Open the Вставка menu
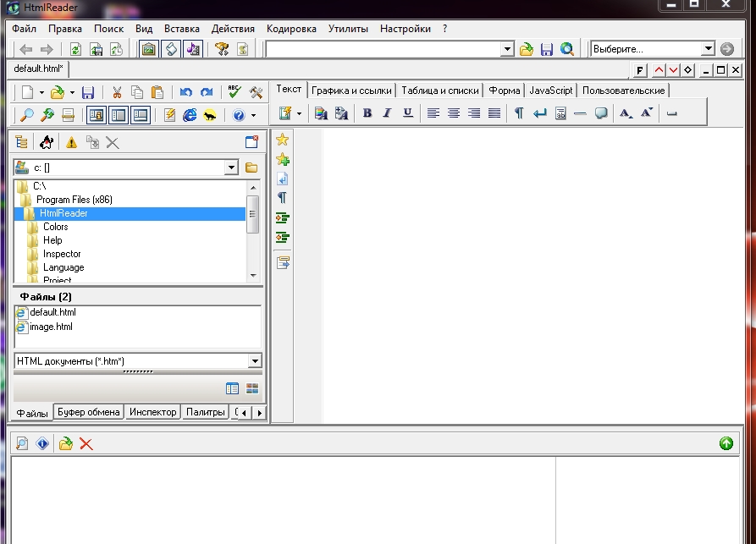This screenshot has width=756, height=544. pyautogui.click(x=182, y=29)
